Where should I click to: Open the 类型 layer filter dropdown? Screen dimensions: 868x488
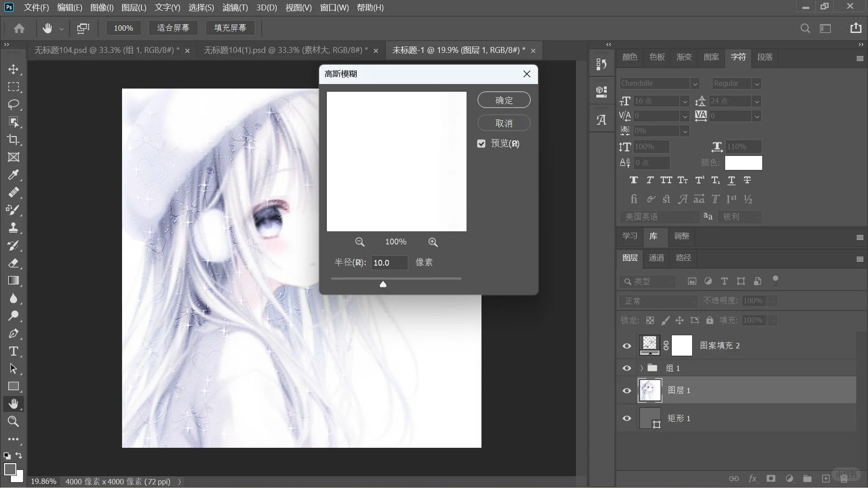(x=647, y=282)
